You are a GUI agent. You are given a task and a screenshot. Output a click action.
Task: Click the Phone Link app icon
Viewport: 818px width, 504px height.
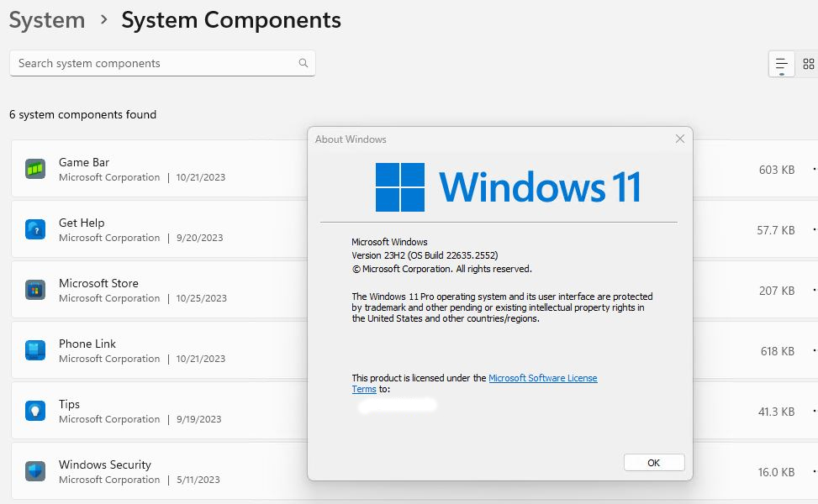pyautogui.click(x=34, y=350)
